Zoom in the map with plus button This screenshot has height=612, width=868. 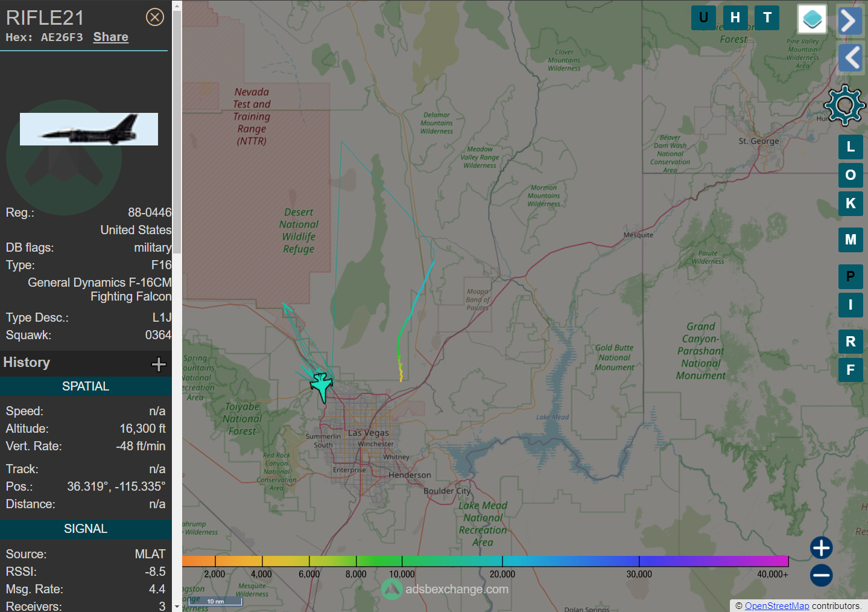pyautogui.click(x=821, y=548)
